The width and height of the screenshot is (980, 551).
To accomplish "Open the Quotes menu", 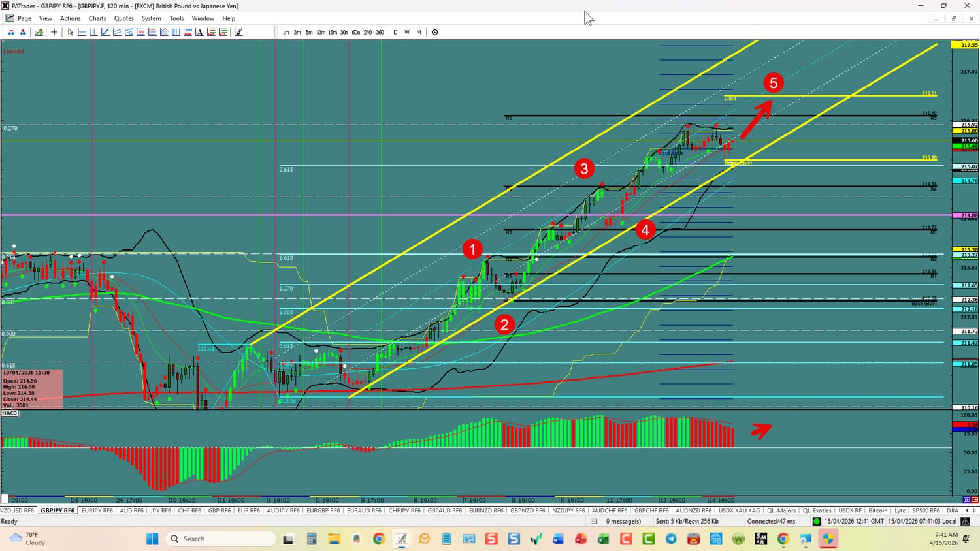I will click(x=123, y=18).
